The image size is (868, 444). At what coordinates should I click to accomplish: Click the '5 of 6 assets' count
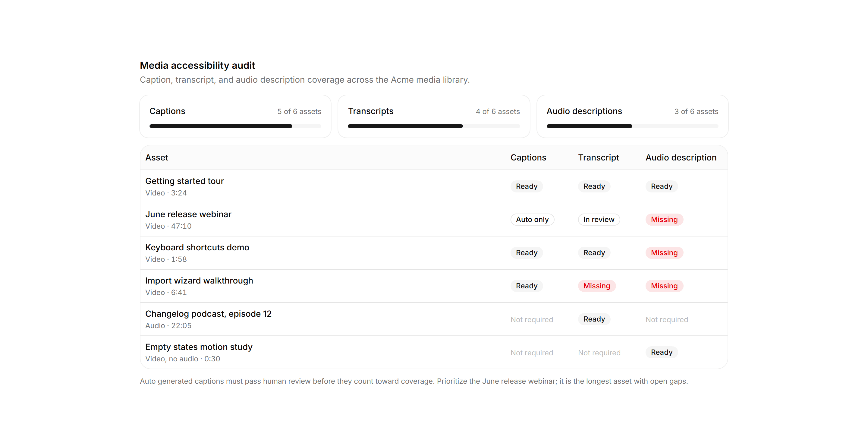(x=299, y=112)
